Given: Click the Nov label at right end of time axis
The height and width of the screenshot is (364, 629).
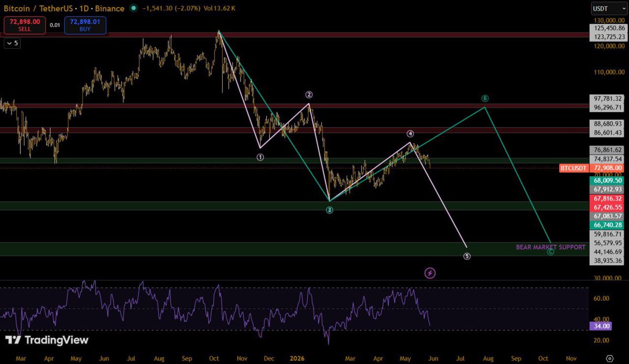Looking at the screenshot, I should tap(571, 359).
